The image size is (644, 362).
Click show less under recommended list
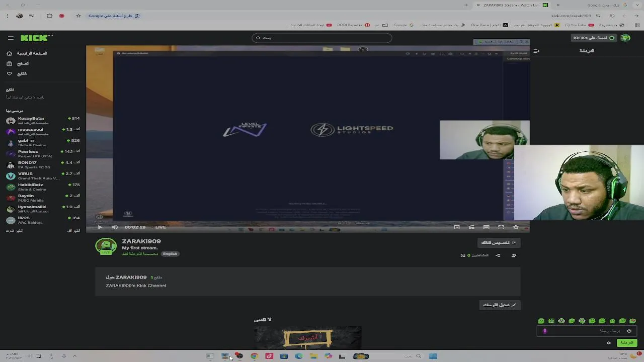[x=73, y=230]
